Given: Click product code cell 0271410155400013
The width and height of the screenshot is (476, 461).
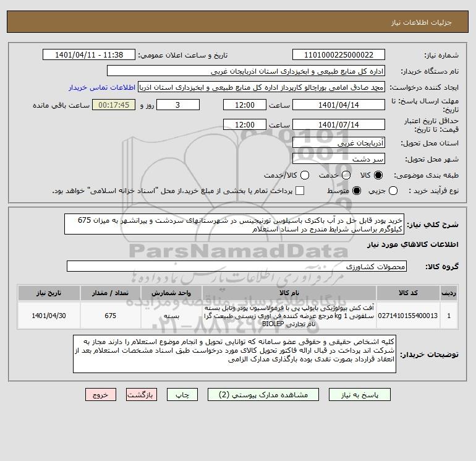Looking at the screenshot, I should (x=408, y=316).
